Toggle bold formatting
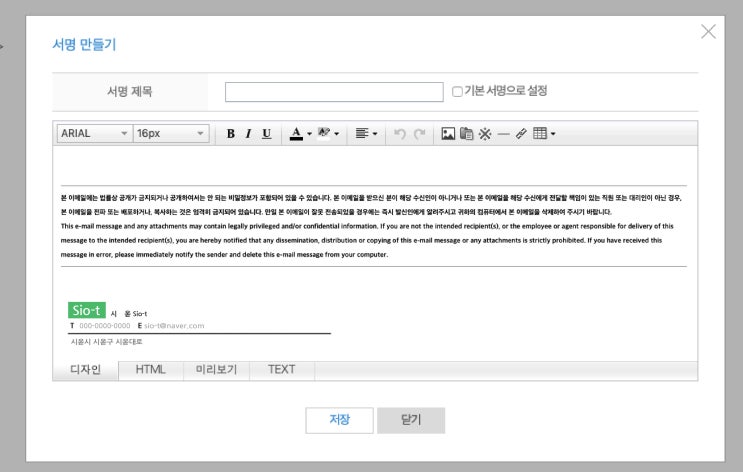The height and width of the screenshot is (472, 743). pos(231,134)
